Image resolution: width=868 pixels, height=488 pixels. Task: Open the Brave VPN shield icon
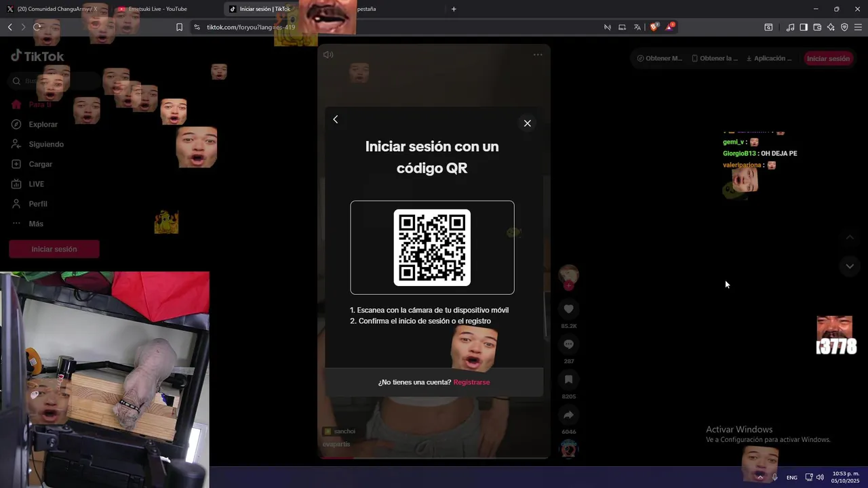(x=844, y=27)
